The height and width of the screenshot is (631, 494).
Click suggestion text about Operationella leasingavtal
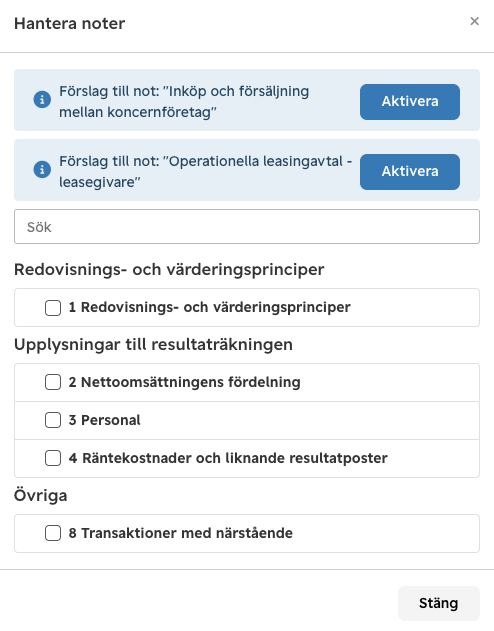click(x=206, y=172)
